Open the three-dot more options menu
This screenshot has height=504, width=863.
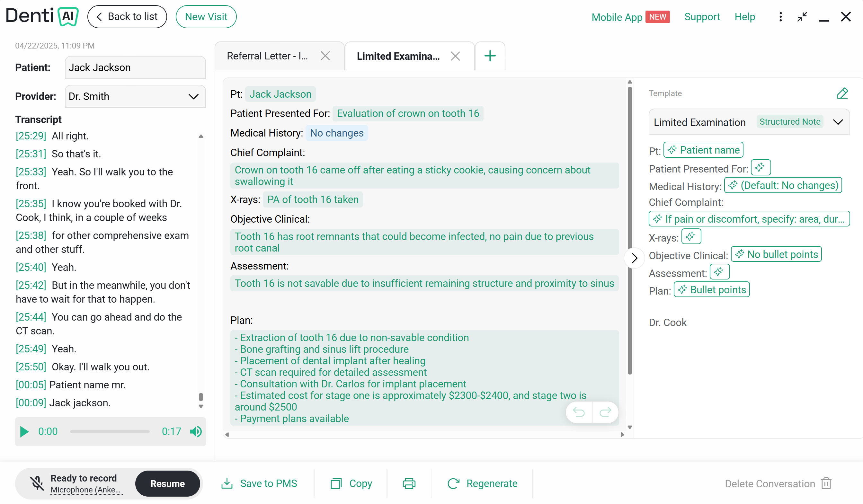[x=780, y=17]
